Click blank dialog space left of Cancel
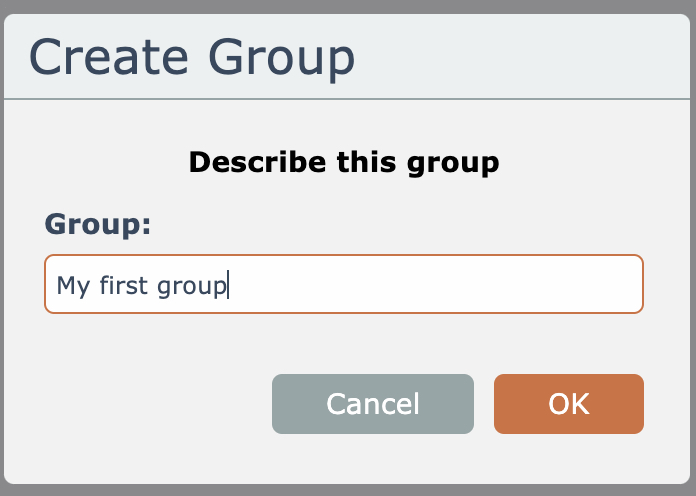Viewport: 696px width, 496px height. [150, 404]
